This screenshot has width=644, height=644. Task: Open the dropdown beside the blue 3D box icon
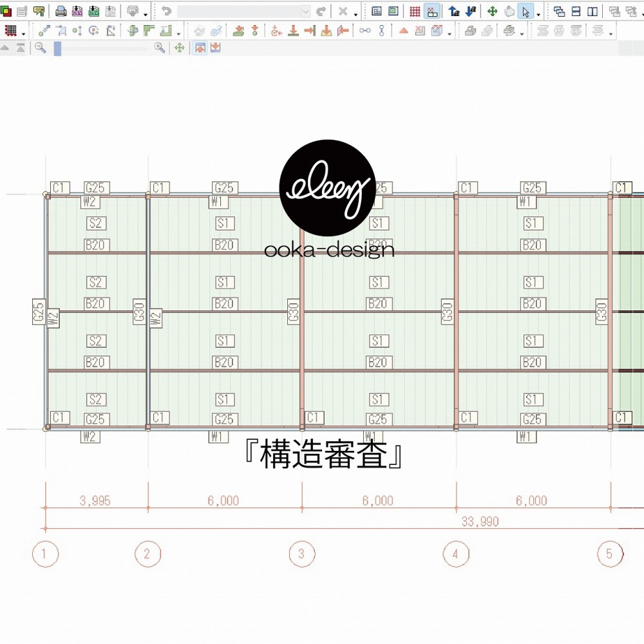pos(450,33)
